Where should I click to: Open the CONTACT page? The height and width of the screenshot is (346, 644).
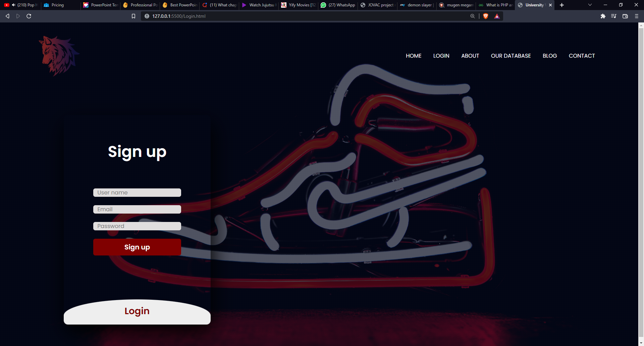(582, 56)
